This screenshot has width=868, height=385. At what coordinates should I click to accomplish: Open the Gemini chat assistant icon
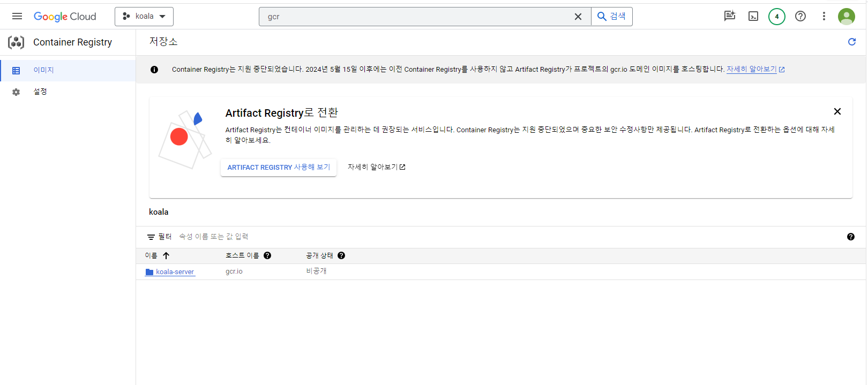[x=730, y=16]
